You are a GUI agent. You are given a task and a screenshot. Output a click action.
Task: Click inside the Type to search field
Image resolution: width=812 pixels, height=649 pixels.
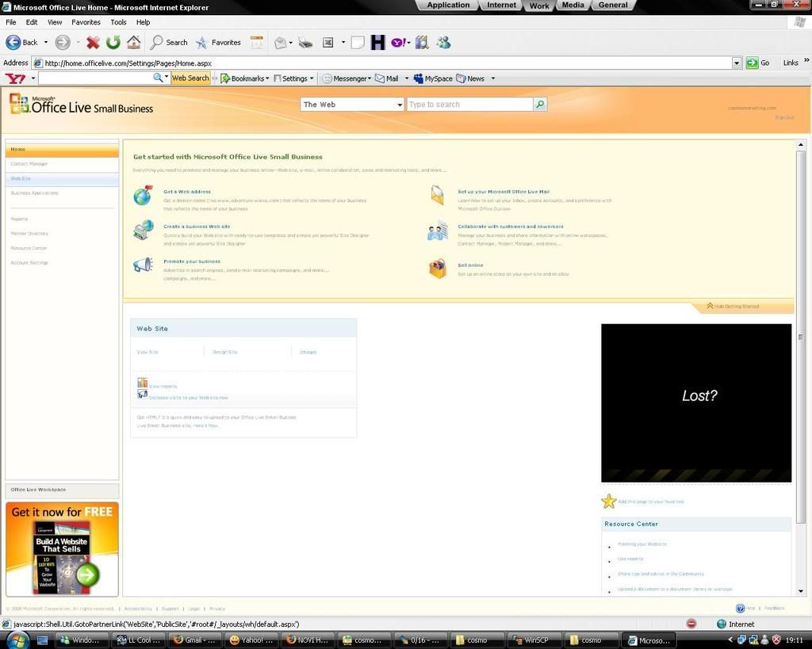(x=469, y=105)
